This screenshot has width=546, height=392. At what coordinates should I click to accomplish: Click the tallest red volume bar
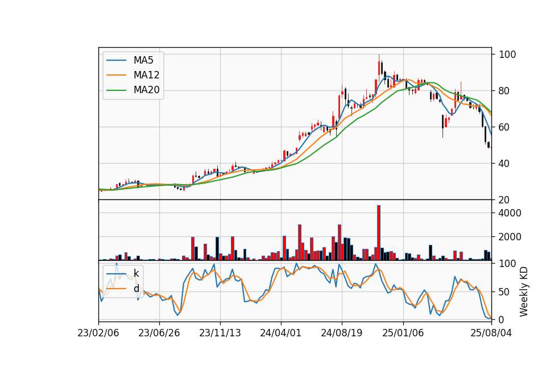pyautogui.click(x=379, y=233)
